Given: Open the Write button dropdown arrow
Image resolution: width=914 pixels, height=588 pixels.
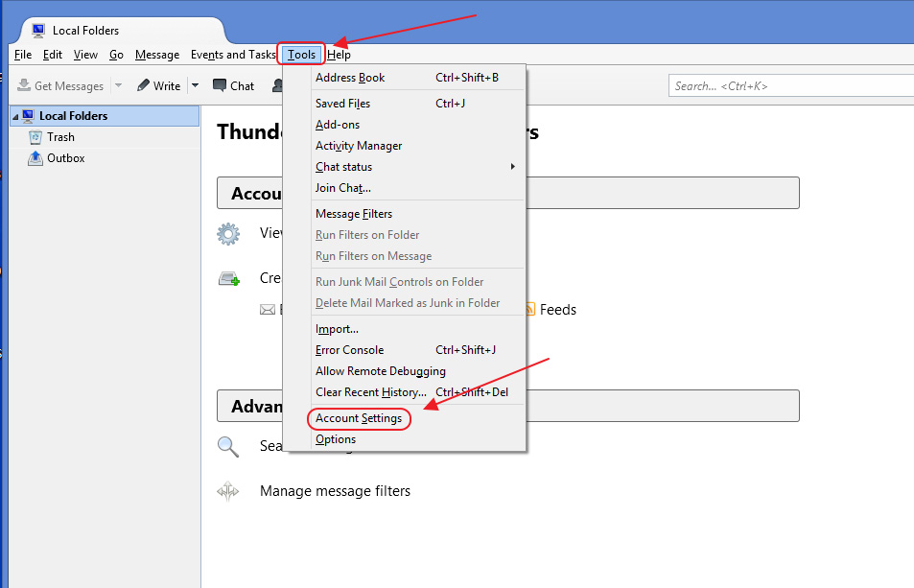Looking at the screenshot, I should pos(196,85).
